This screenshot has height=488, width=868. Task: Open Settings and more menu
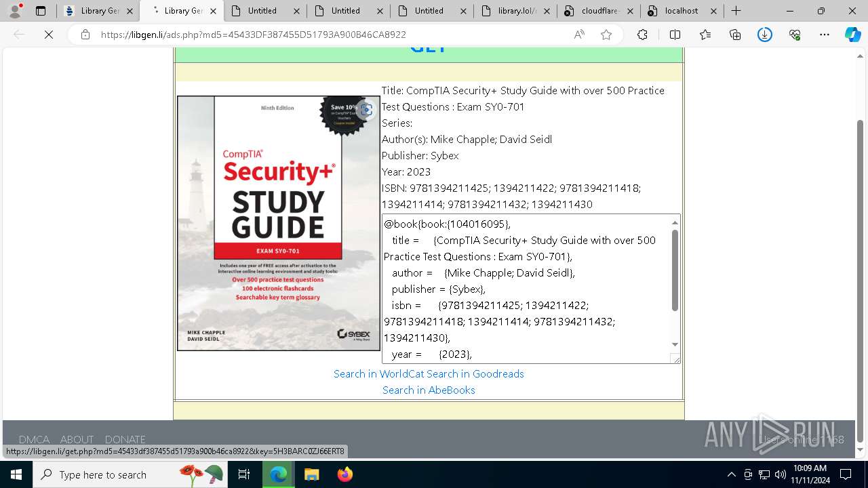(x=825, y=35)
